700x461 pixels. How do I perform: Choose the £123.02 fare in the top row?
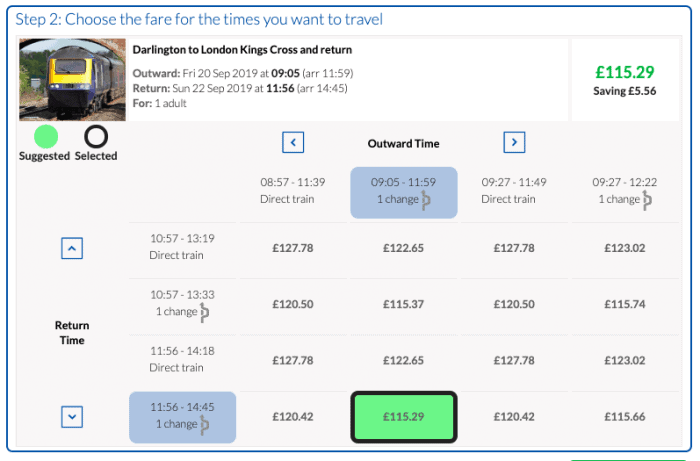625,249
